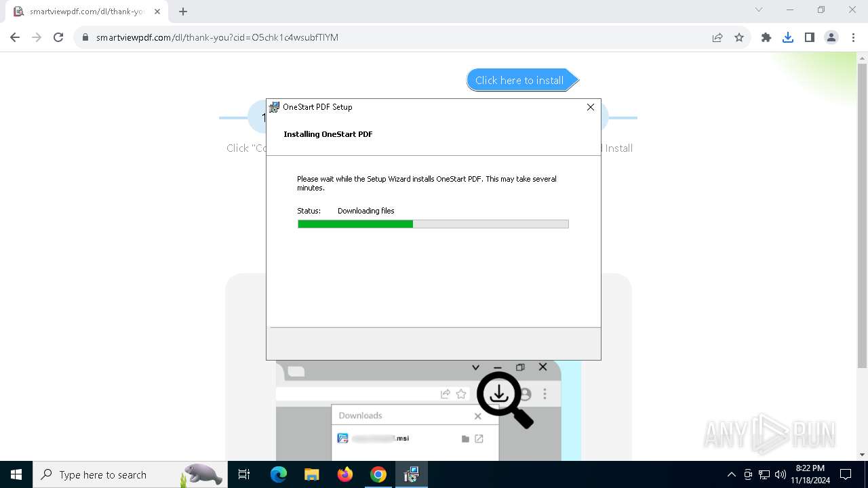View site info lock icon

[85, 37]
